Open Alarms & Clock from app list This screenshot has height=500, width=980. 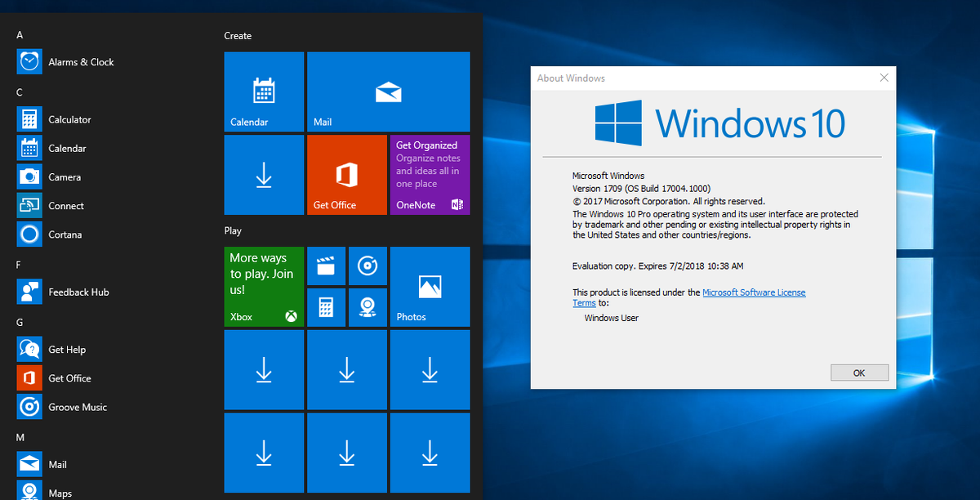point(80,62)
